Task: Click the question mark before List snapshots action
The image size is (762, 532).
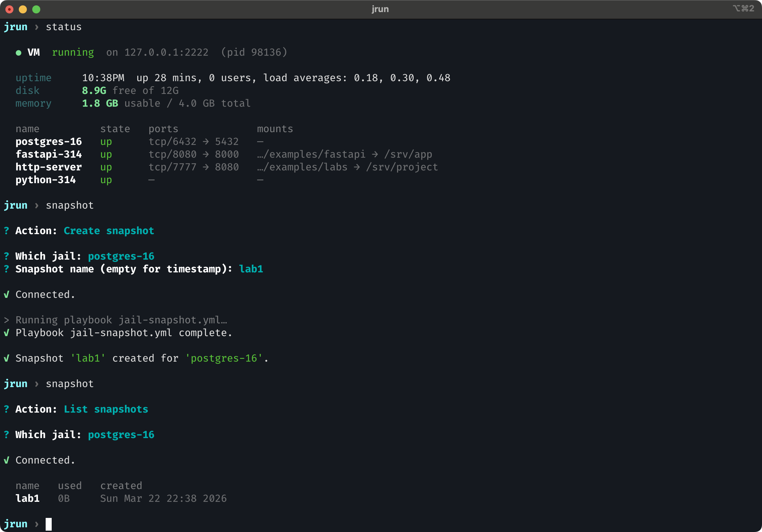Action: pos(6,409)
